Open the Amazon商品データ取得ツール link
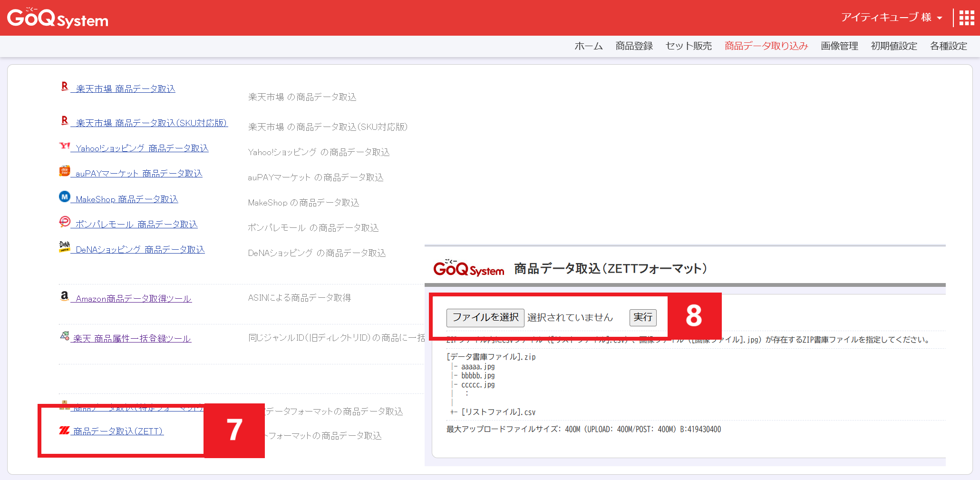980x480 pixels. tap(134, 299)
